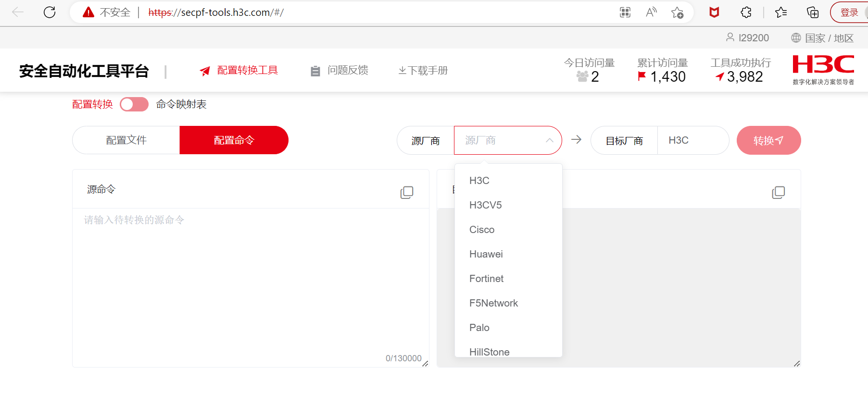868x393 pixels.
Task: Click the paper plane icon beside 配置转换工具
Action: (205, 71)
